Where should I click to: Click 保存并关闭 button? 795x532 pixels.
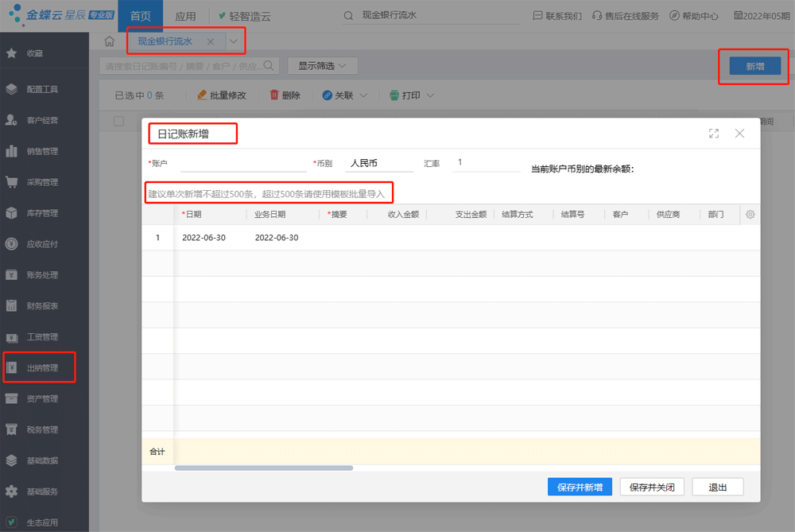click(x=652, y=487)
